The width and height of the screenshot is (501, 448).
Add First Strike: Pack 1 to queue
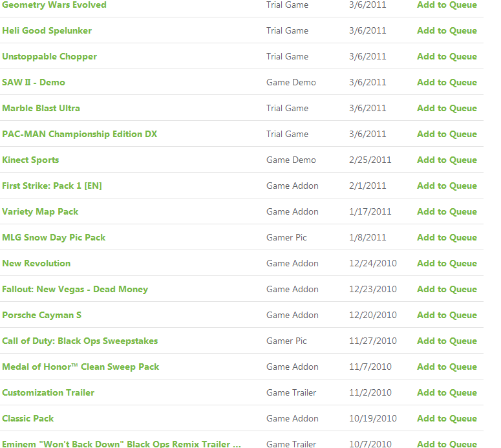coord(447,186)
